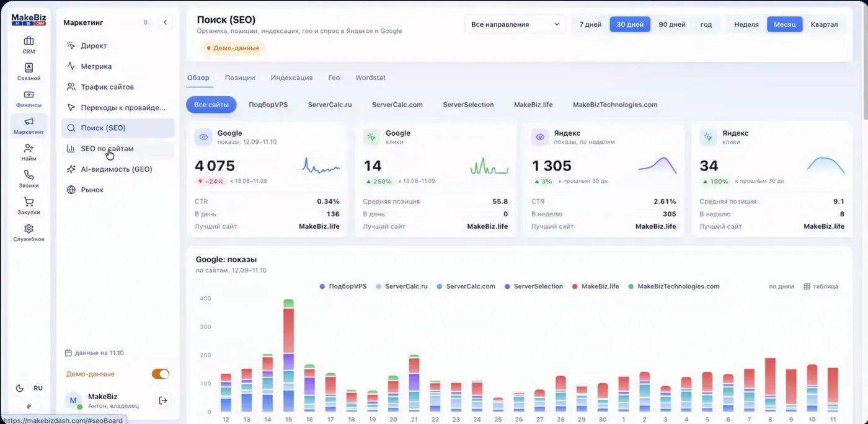The image size is (868, 424).
Task: Open SEO по сайтам menu item
Action: click(x=118, y=149)
